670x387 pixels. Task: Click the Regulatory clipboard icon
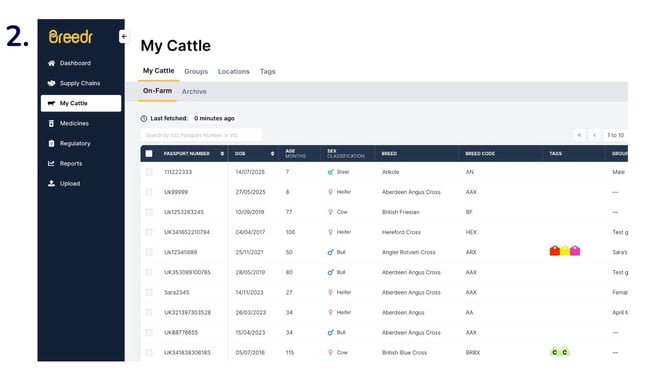pyautogui.click(x=51, y=144)
